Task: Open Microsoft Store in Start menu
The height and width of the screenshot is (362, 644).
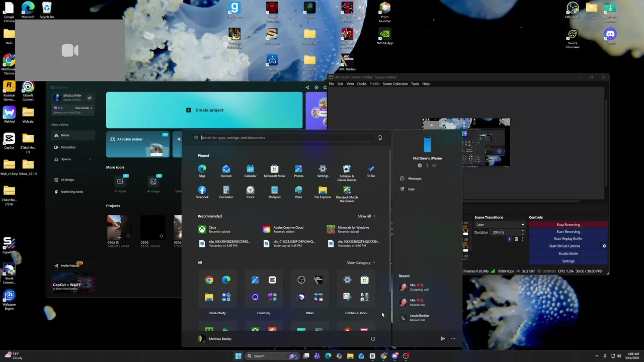Action: coord(274,171)
